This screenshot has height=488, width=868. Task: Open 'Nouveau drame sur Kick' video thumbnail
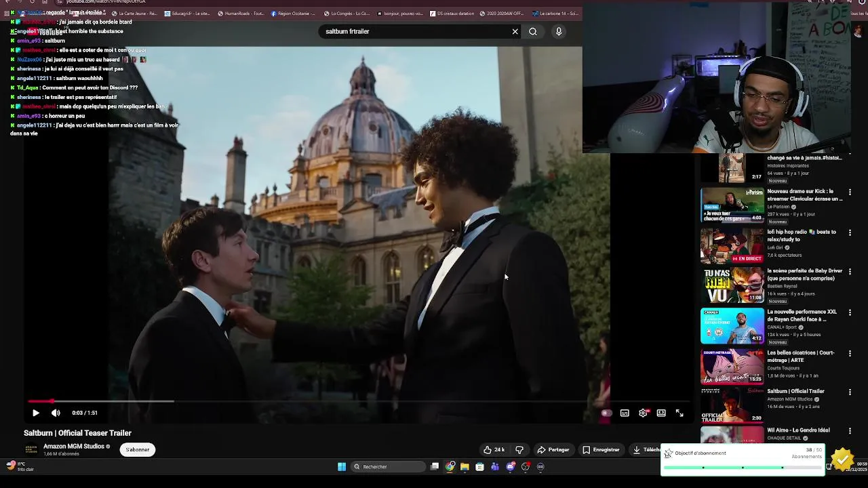tap(732, 205)
